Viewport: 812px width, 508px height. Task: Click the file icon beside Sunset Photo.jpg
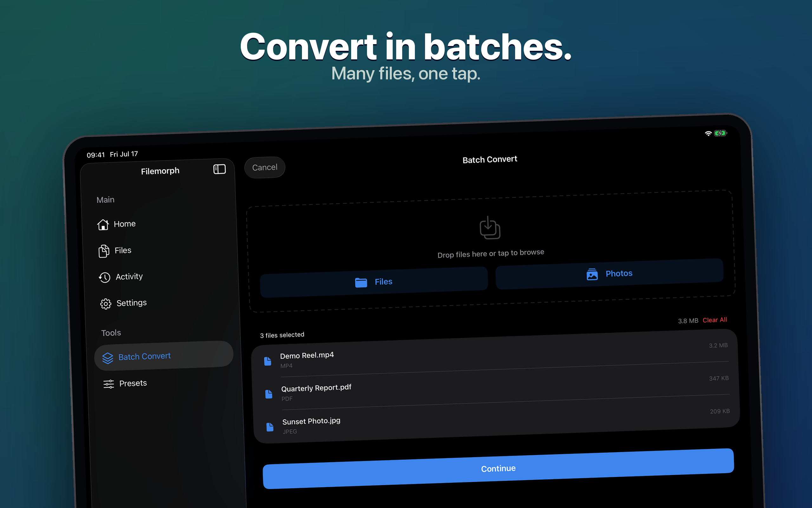[270, 427]
